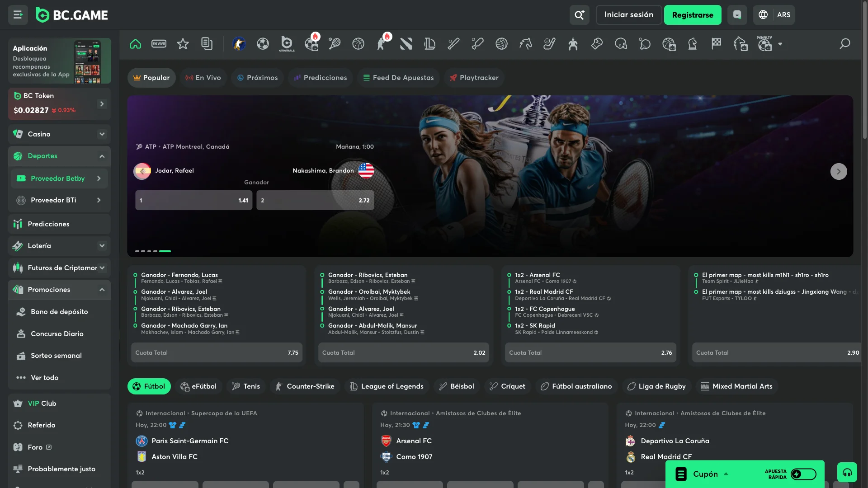The image size is (868, 488).
Task: Switch to the En Vivo tab
Action: pyautogui.click(x=203, y=78)
